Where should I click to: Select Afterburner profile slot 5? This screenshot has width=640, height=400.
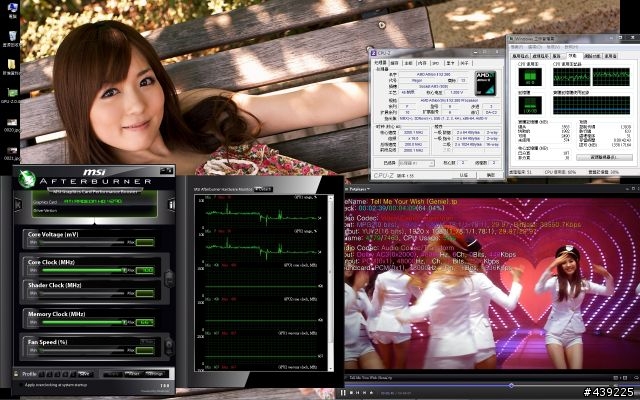(73, 374)
